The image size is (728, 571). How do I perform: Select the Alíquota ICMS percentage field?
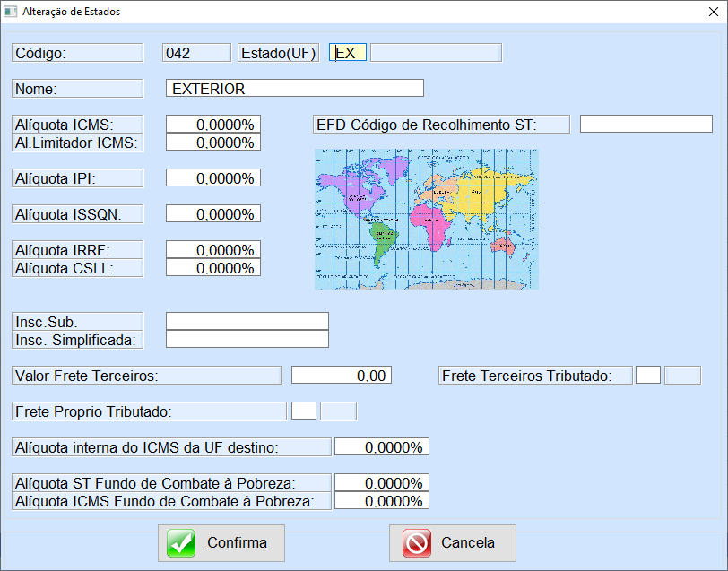click(x=213, y=125)
